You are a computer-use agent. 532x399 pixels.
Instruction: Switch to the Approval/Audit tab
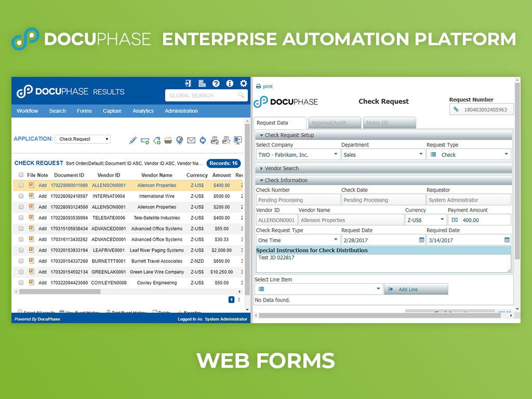click(x=328, y=123)
